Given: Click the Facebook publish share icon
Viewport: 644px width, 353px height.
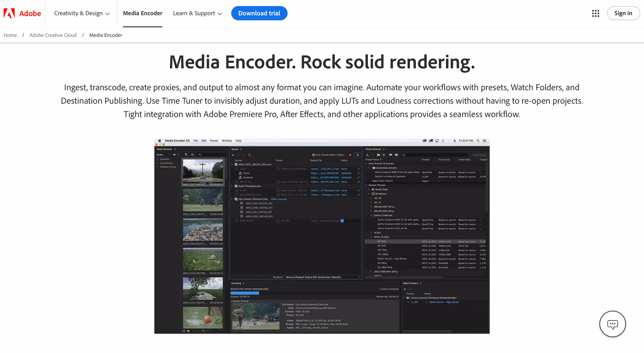Looking at the screenshot, I should tap(240, 177).
